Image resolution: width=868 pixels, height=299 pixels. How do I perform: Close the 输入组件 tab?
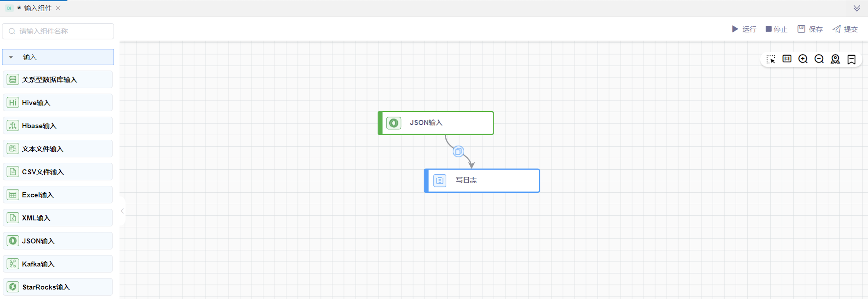[58, 8]
